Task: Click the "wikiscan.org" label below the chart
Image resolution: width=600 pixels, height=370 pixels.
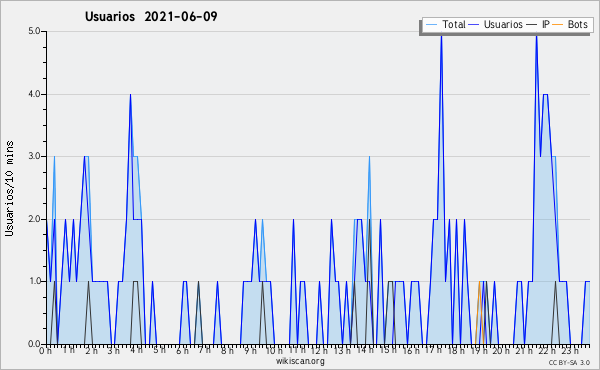Action: tap(300, 361)
